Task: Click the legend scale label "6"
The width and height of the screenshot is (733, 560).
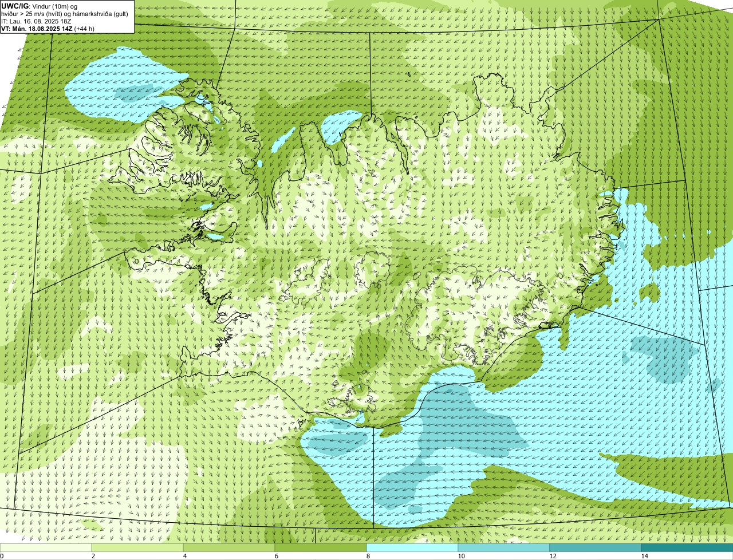Action: click(x=276, y=556)
